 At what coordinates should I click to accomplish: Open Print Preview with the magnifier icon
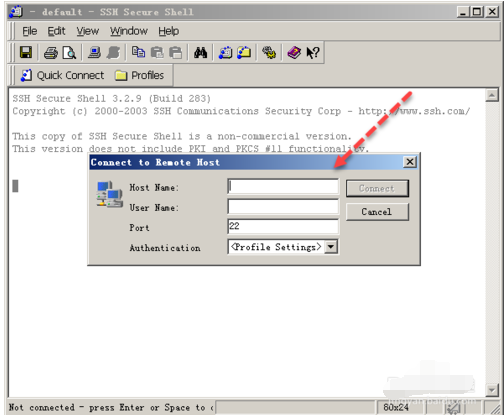[69, 53]
